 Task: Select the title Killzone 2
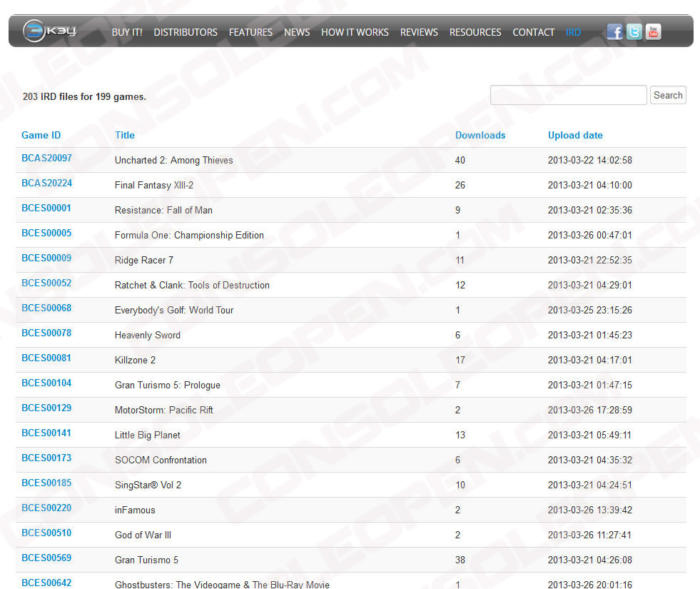click(x=135, y=361)
